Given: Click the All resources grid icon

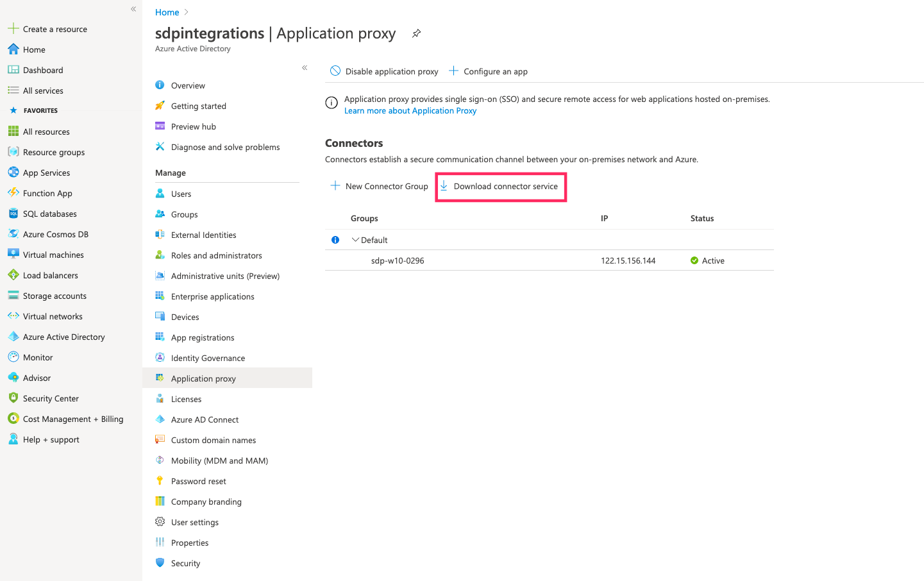Looking at the screenshot, I should (x=13, y=131).
